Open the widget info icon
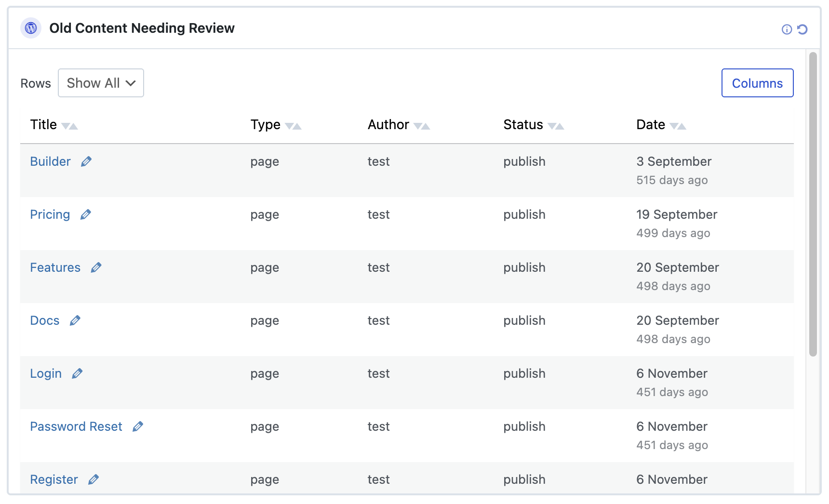Viewport: 829px width, 504px height. (x=787, y=29)
